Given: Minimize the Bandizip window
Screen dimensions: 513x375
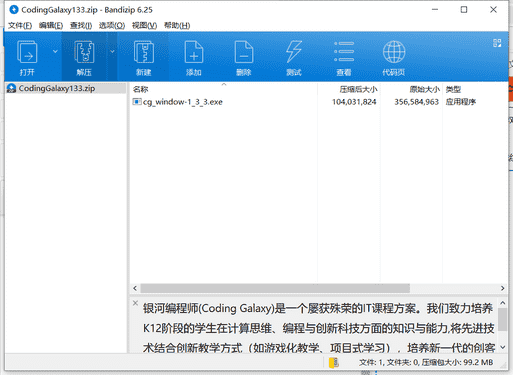Looking at the screenshot, I should [435, 10].
